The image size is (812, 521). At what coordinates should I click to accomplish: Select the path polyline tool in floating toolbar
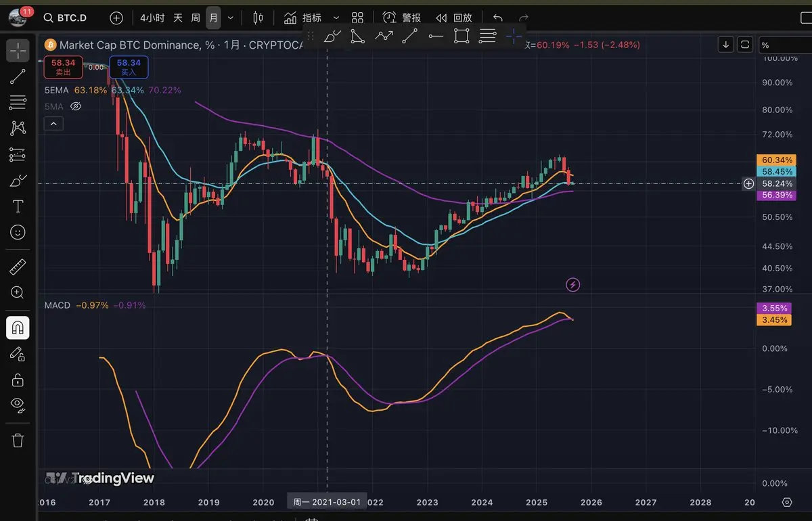click(x=384, y=37)
